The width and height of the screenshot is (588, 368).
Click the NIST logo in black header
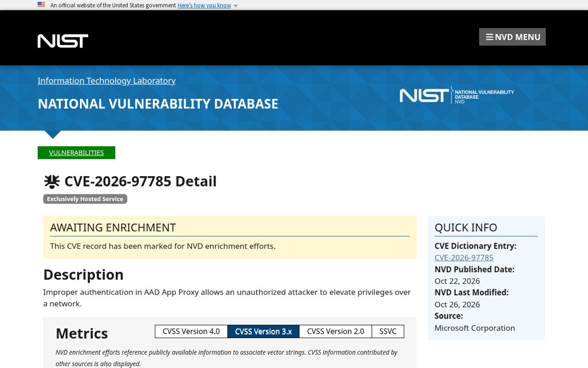tap(63, 41)
